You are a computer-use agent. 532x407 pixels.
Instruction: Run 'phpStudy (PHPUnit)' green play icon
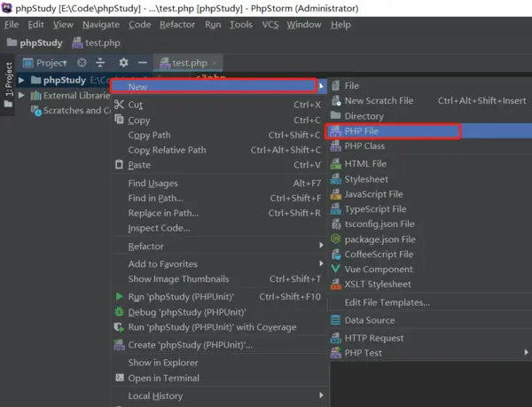[119, 296]
